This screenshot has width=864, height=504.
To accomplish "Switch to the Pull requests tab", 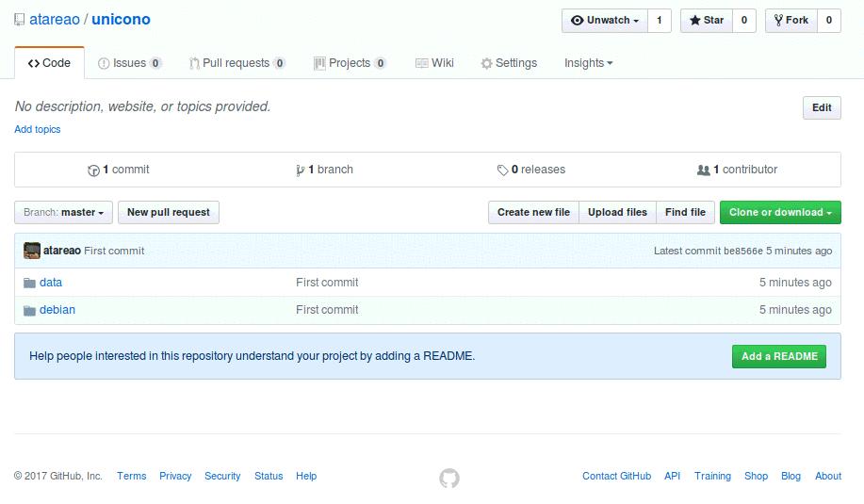I will (x=236, y=63).
